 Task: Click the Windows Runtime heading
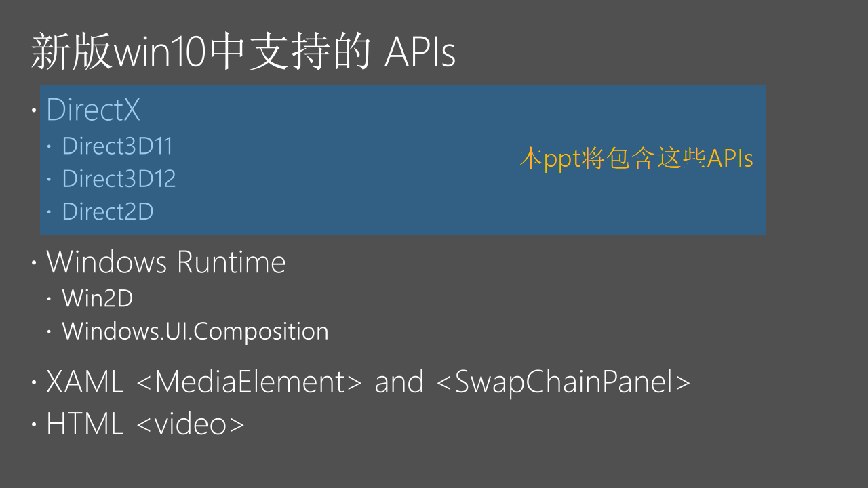click(x=166, y=262)
